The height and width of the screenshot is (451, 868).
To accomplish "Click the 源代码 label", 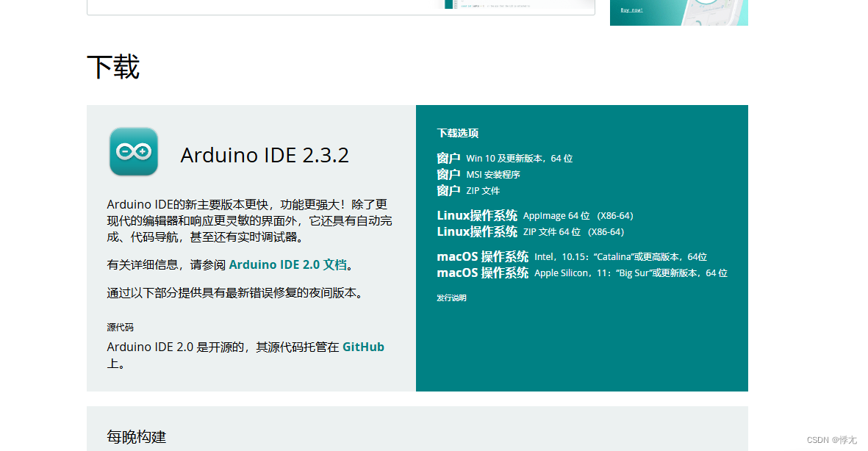I will [x=120, y=327].
